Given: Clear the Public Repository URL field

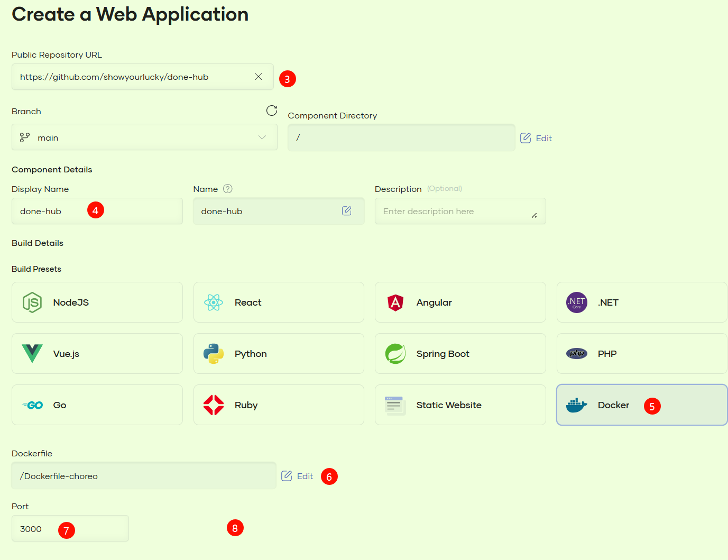Looking at the screenshot, I should click(x=259, y=77).
